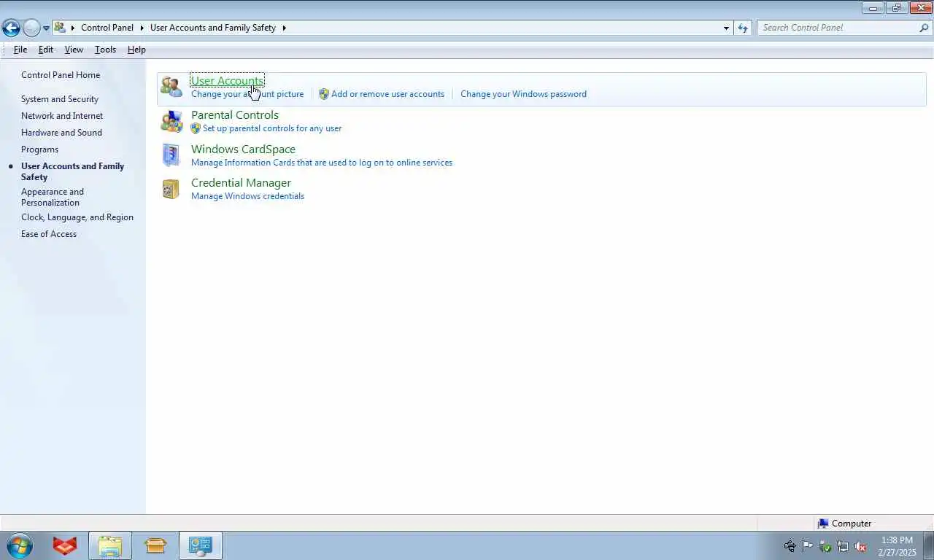Restore down the Control Panel window
This screenshot has width=934, height=560.
897,8
